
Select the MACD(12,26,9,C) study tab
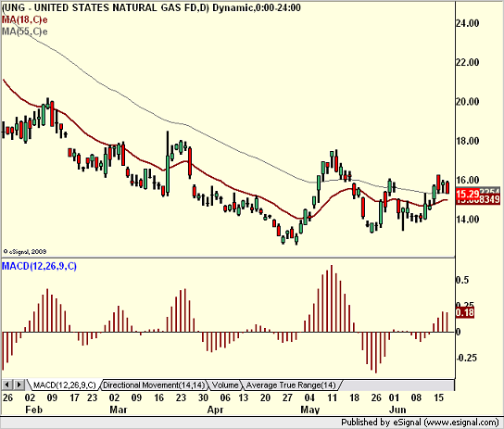(64, 385)
